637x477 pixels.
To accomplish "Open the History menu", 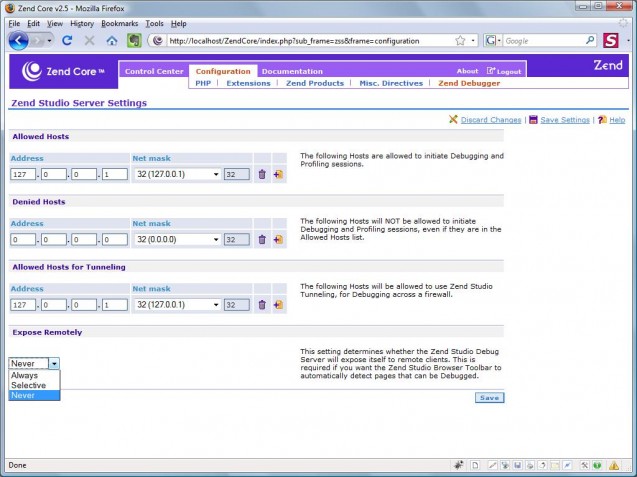I will (82, 24).
